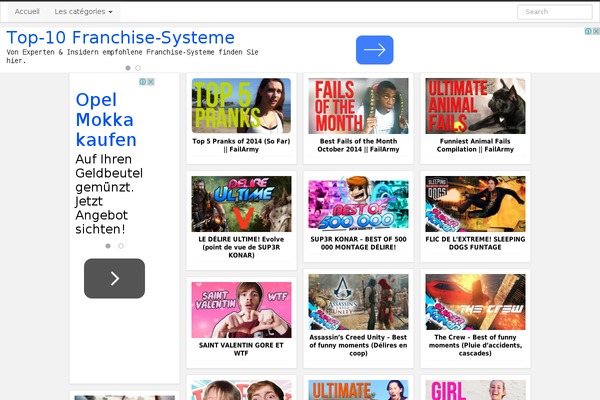600x400 pixels.
Task: Open Top 5 Pranks thumbnail
Action: [x=241, y=106]
